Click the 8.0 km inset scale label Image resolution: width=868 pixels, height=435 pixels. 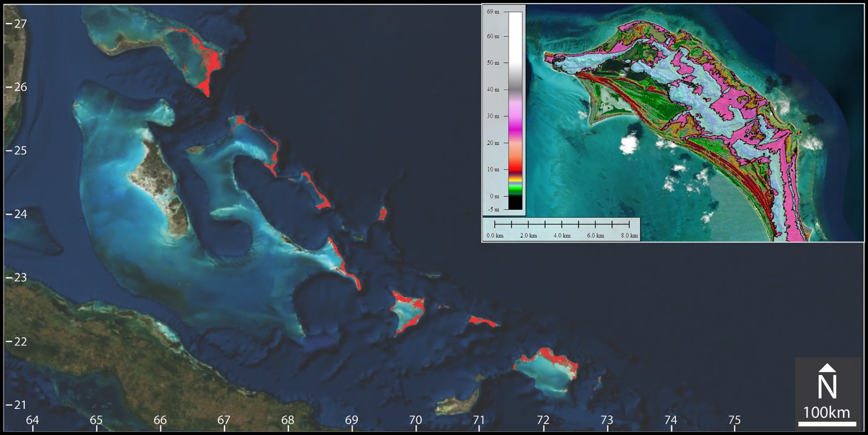coord(629,235)
